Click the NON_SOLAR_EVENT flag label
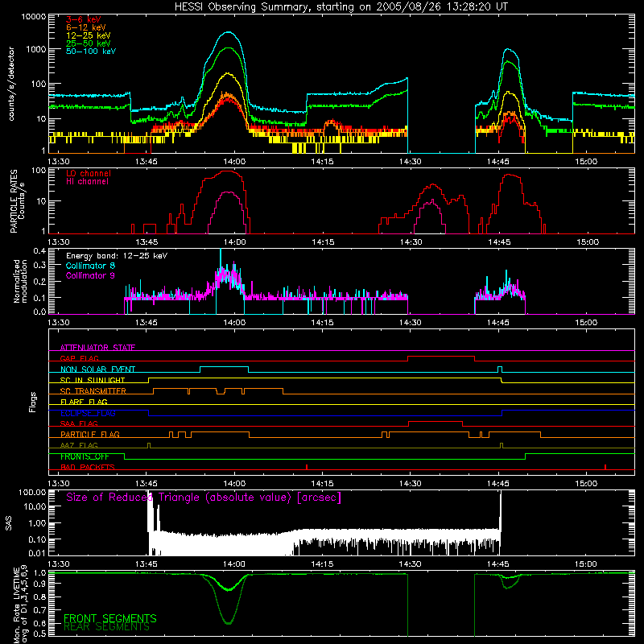Screen dimensions: 644x644 (97, 369)
